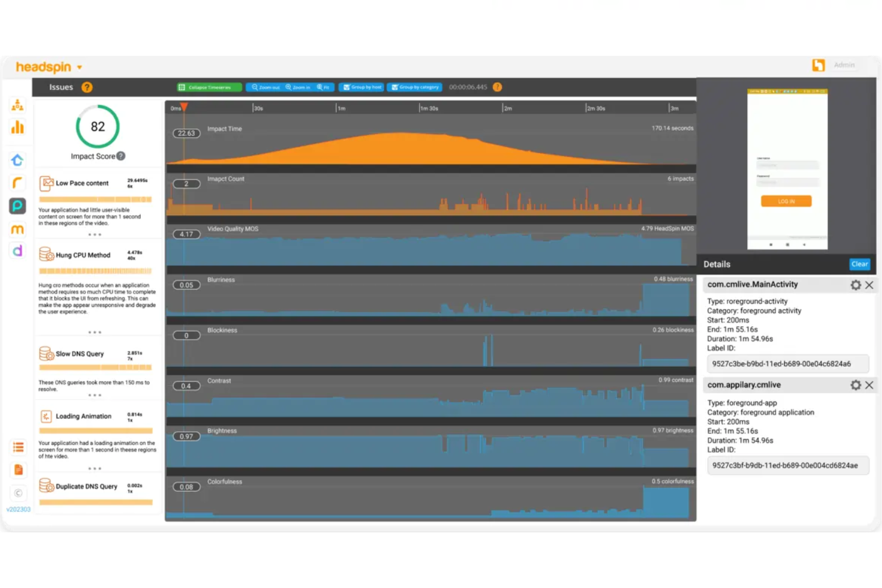
Task: Click the Slow DNS Query database icon
Action: click(x=46, y=353)
